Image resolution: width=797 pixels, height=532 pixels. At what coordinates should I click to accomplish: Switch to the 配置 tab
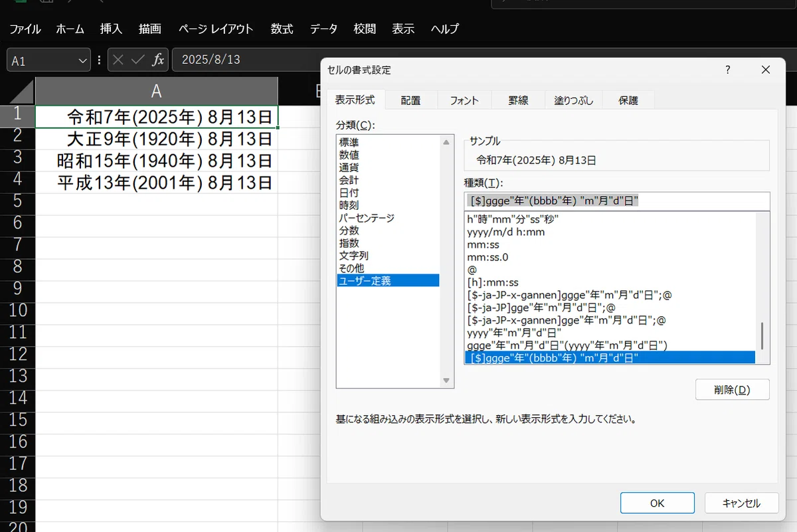tap(410, 100)
